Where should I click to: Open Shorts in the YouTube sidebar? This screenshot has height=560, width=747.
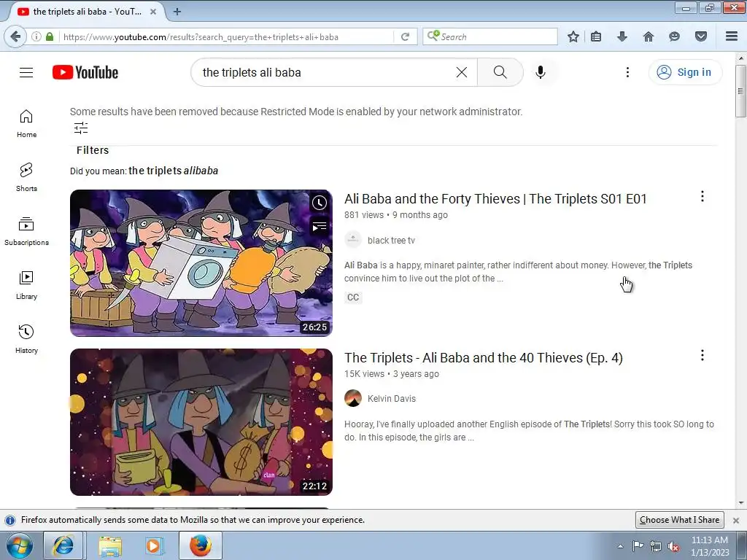pyautogui.click(x=26, y=177)
